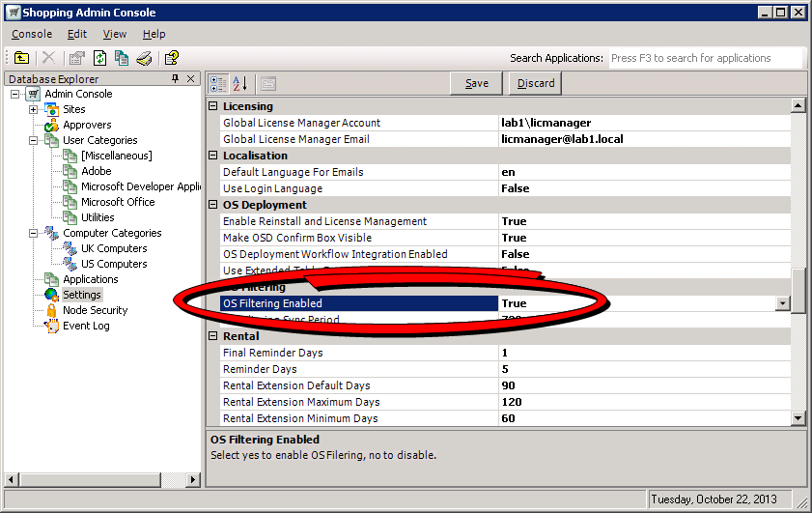
Task: Expand the Sites tree node
Action: point(33,109)
